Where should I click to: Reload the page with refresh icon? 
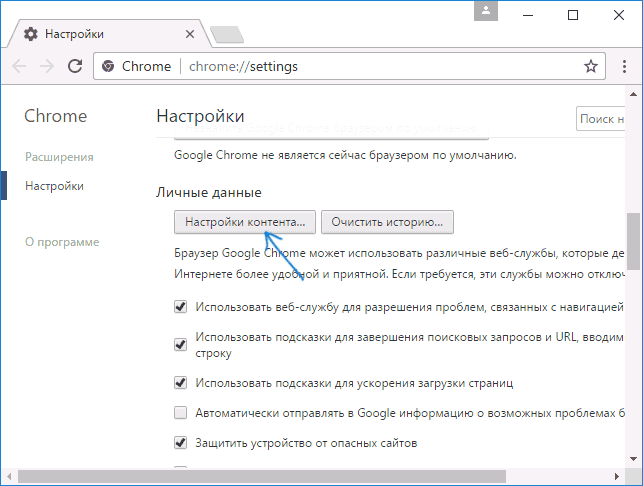(x=75, y=66)
